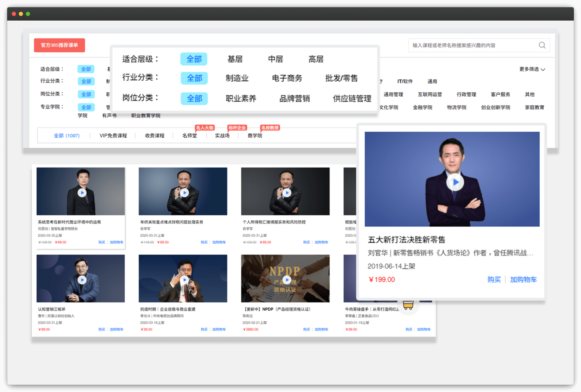This screenshot has height=392, width=581.
Task: Choose the 中层 level filter
Action: pos(276,59)
